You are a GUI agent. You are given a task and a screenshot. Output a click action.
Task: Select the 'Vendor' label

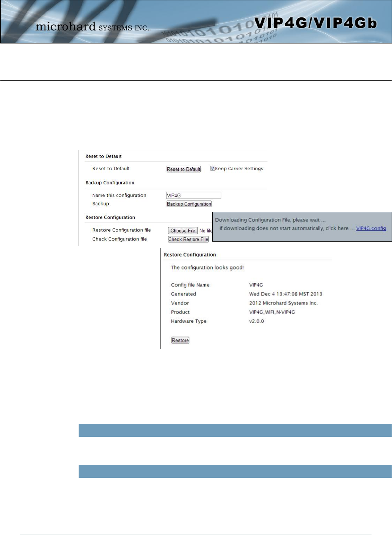pos(180,303)
